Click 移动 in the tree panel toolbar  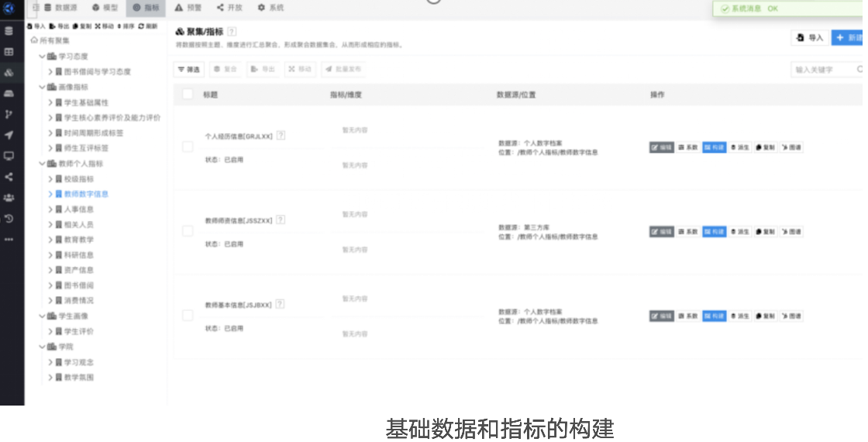tap(104, 26)
